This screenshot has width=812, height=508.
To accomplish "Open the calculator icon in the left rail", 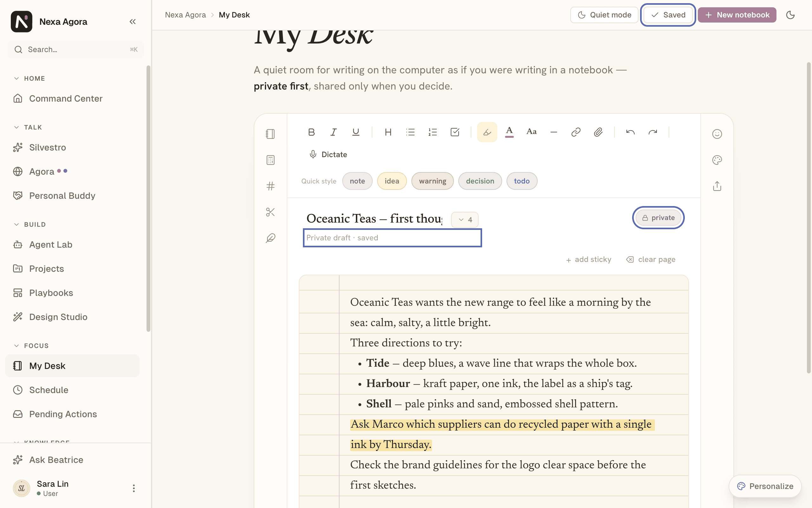I will (x=271, y=160).
